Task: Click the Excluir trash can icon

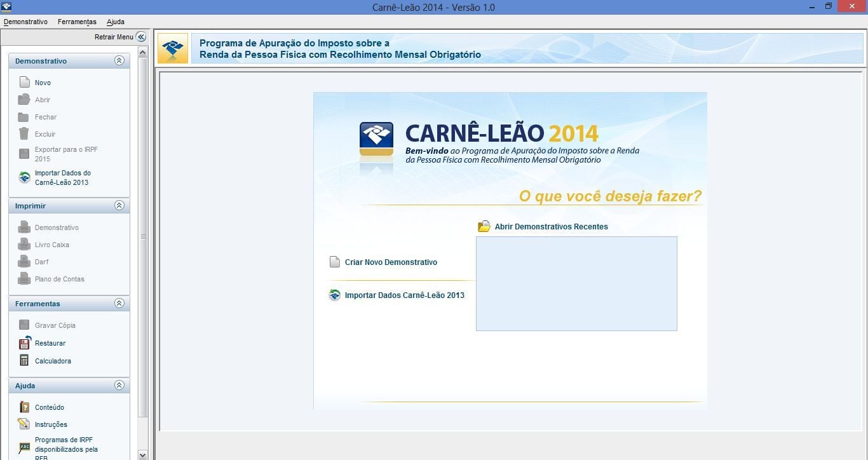Action: point(24,133)
